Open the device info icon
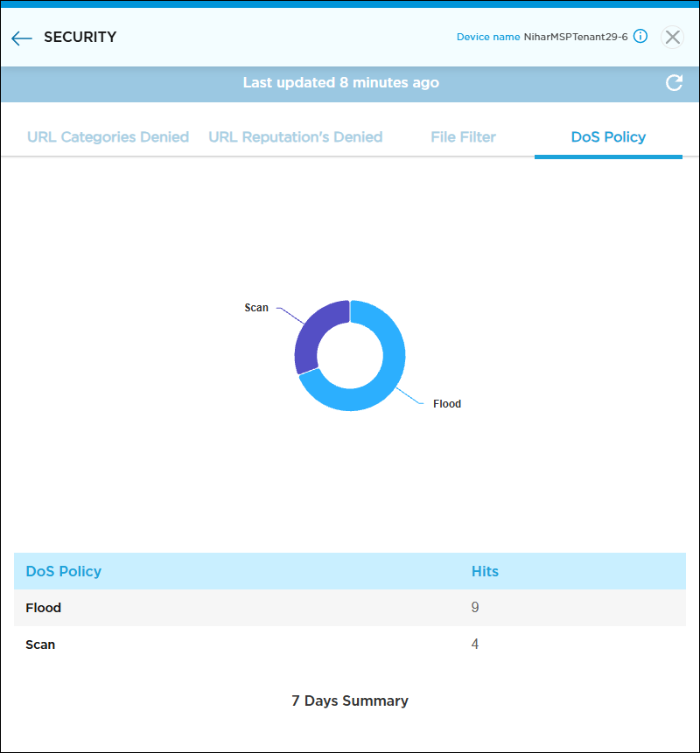Image resolution: width=700 pixels, height=753 pixels. 640,37
